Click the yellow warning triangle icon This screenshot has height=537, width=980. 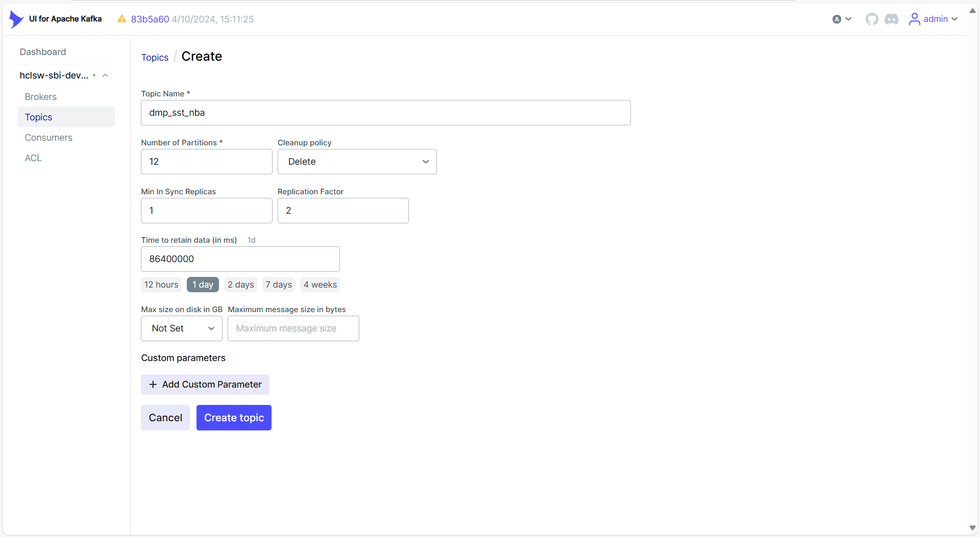[x=121, y=19]
